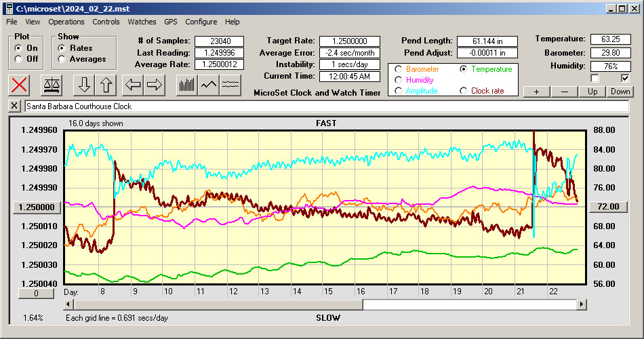Open the File menu
Image resolution: width=644 pixels, height=339 pixels.
(x=12, y=22)
